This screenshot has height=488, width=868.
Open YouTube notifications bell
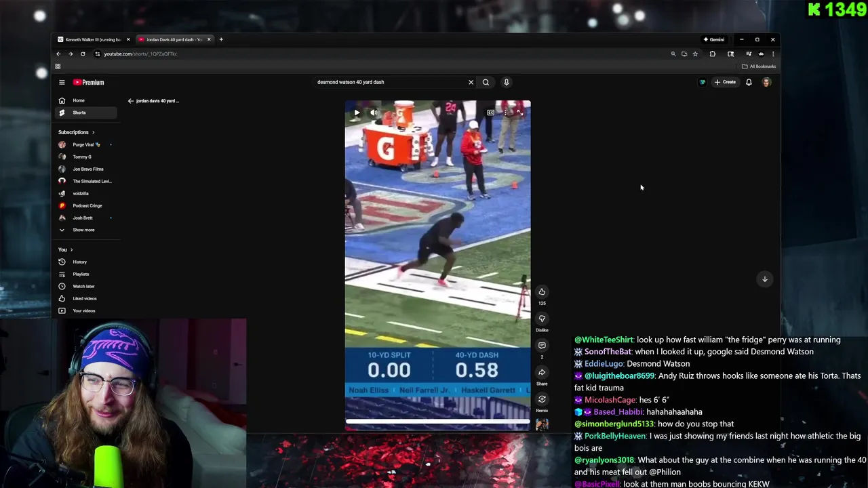(x=749, y=82)
